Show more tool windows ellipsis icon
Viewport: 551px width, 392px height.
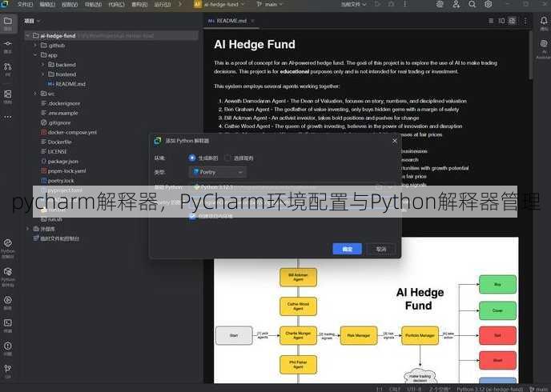[x=8, y=117]
